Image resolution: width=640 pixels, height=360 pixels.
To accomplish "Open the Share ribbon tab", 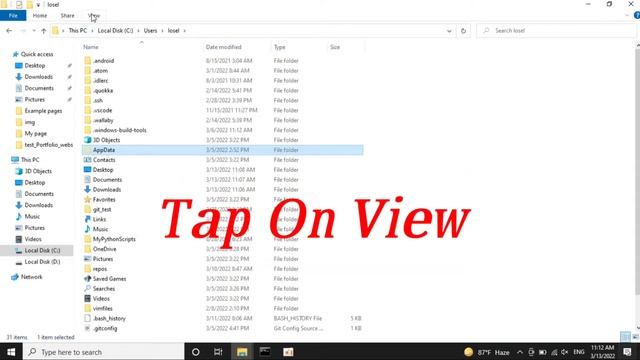I will click(x=67, y=16).
